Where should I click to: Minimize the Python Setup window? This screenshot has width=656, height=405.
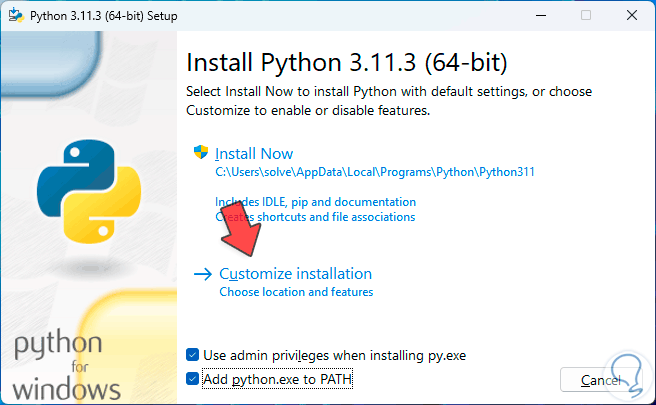coord(541,15)
